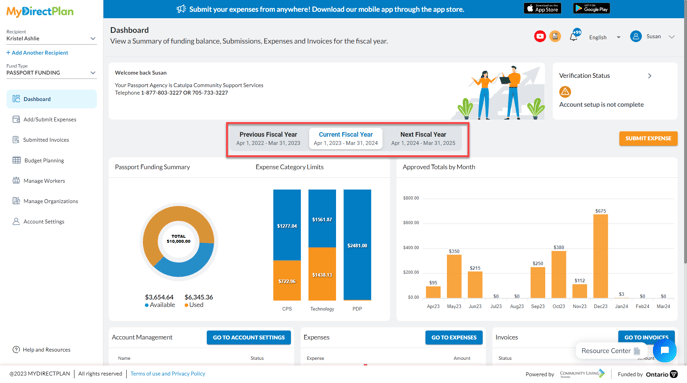Click the Susan user avatar icon
Viewport: 687px width, 383px height.
[636, 36]
